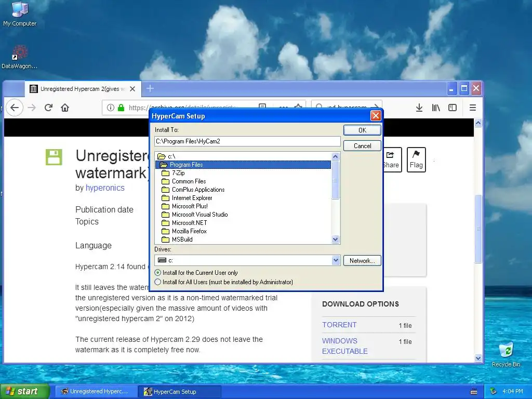The height and width of the screenshot is (399, 532).
Task: Click the floppy disk software icon
Action: click(x=54, y=157)
